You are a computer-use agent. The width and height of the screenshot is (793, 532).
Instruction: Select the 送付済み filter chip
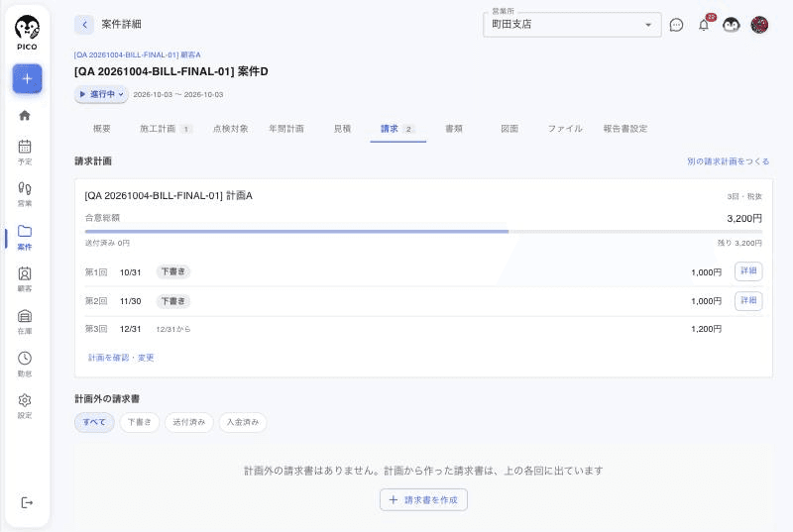point(189,422)
